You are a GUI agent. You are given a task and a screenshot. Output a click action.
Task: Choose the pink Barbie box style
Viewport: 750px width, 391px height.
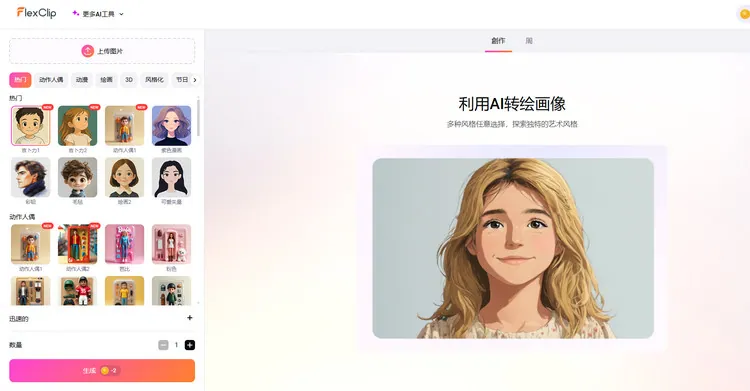[x=124, y=245]
